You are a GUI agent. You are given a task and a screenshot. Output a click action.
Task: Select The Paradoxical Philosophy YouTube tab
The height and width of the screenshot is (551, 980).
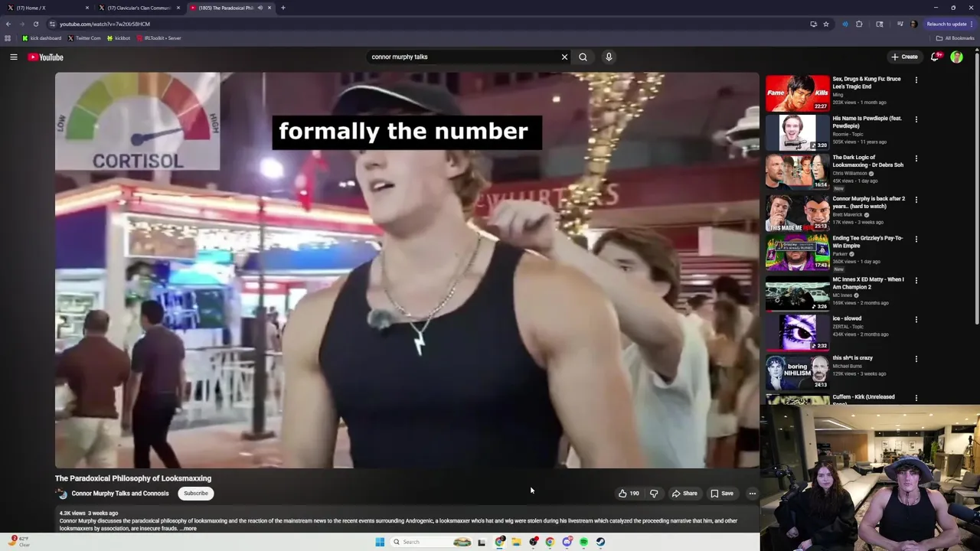tap(231, 8)
